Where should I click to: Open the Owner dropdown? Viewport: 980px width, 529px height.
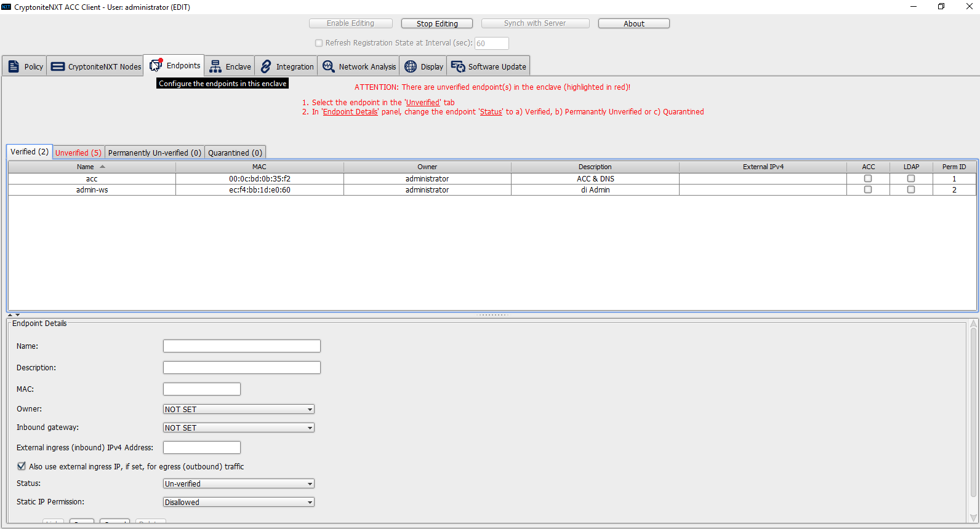coord(239,409)
